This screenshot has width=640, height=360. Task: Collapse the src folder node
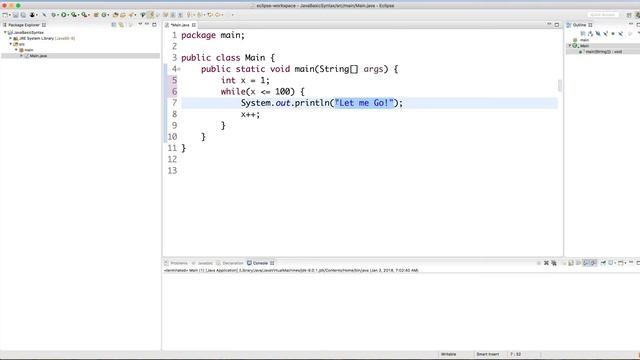click(x=11, y=44)
